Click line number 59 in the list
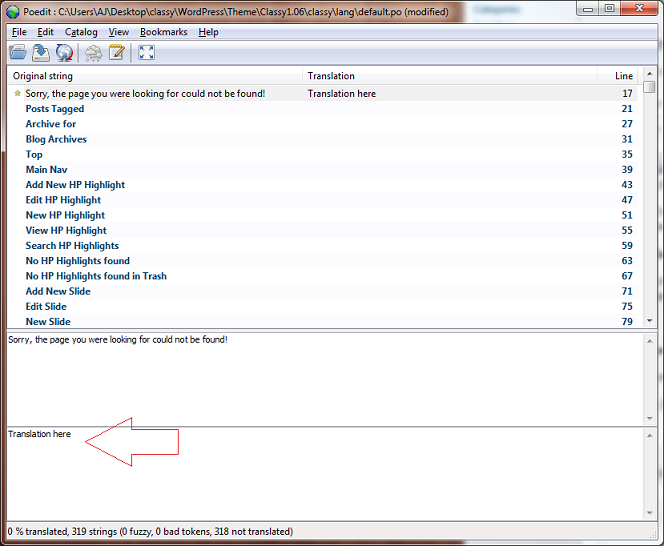Viewport: 664px width, 546px height. [x=627, y=246]
